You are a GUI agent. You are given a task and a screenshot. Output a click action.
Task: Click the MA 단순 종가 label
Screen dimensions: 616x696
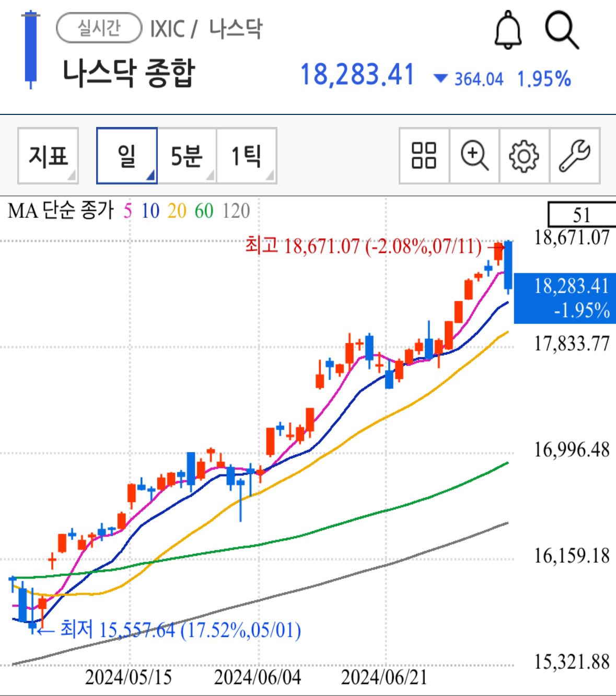point(61,211)
